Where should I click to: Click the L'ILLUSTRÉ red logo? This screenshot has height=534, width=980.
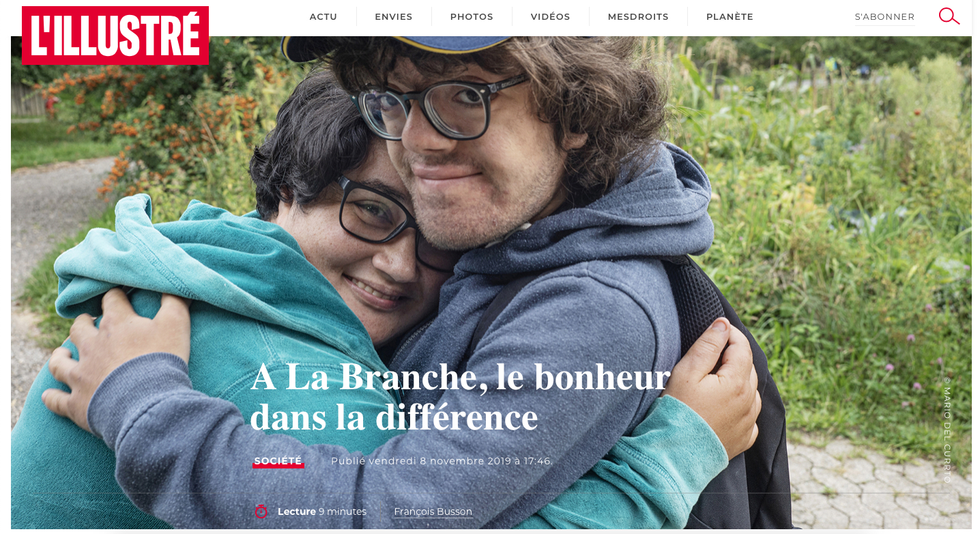pyautogui.click(x=115, y=36)
